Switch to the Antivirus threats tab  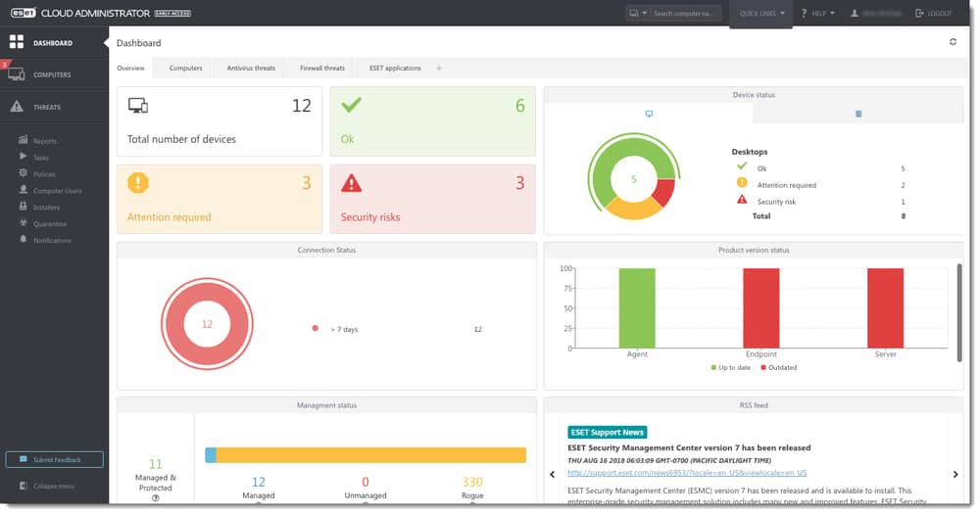[x=251, y=69]
